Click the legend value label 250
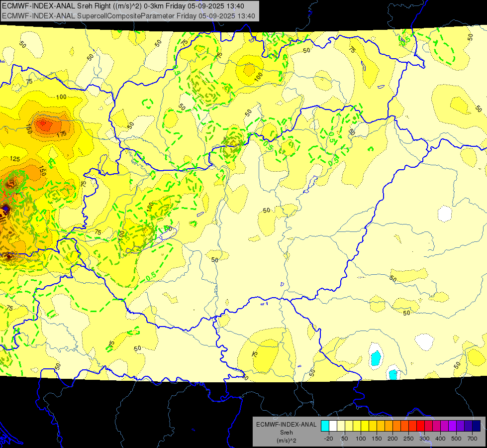The image size is (487, 448). 408,439
